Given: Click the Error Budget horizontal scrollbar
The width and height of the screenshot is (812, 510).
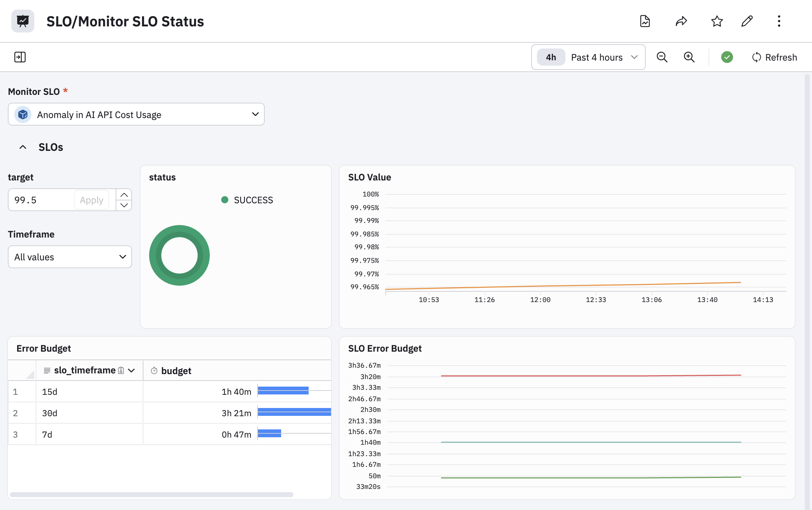Looking at the screenshot, I should click(152, 494).
